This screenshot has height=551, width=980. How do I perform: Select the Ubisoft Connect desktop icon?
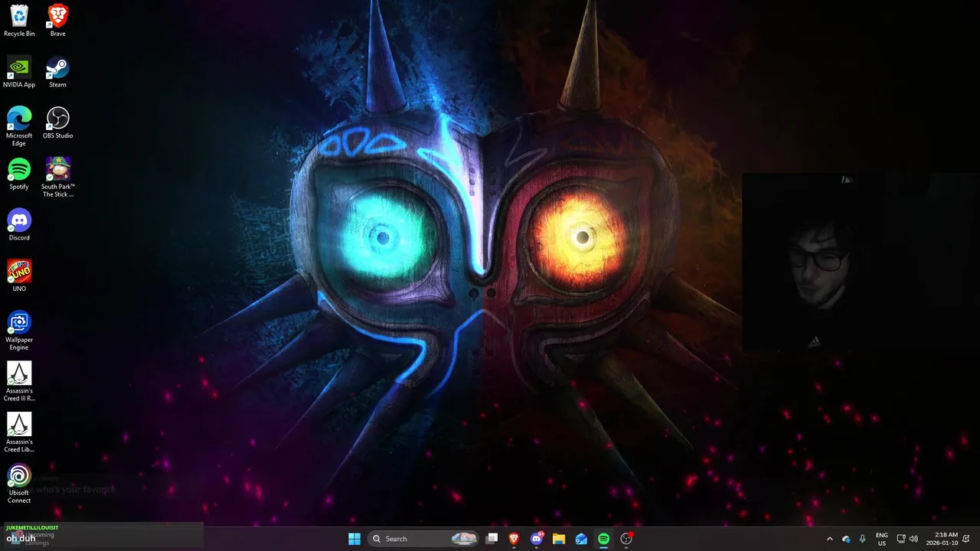tap(19, 484)
